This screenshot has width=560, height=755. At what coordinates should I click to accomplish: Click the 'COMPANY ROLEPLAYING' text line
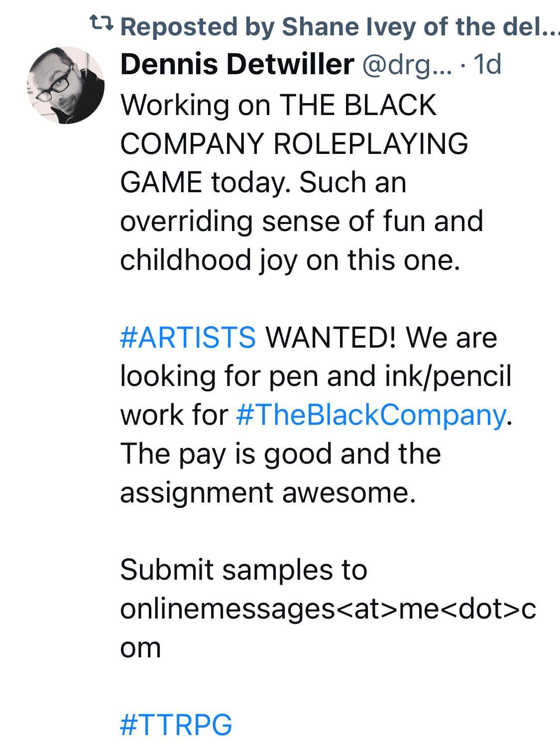(294, 143)
